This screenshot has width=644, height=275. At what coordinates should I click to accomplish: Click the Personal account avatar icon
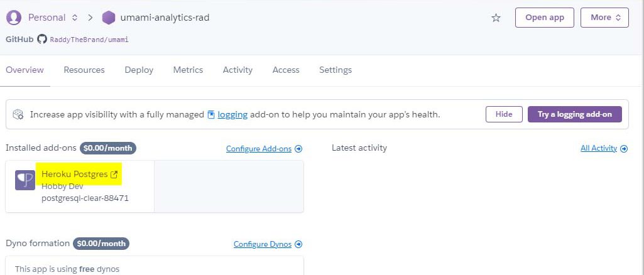[14, 18]
